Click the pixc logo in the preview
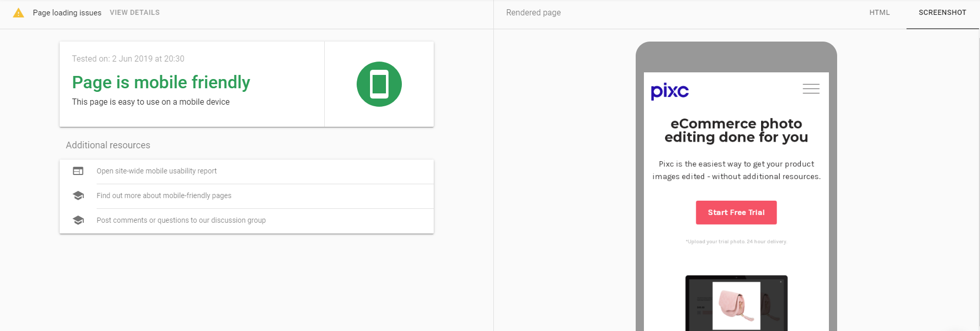The height and width of the screenshot is (331, 980). pos(669,91)
